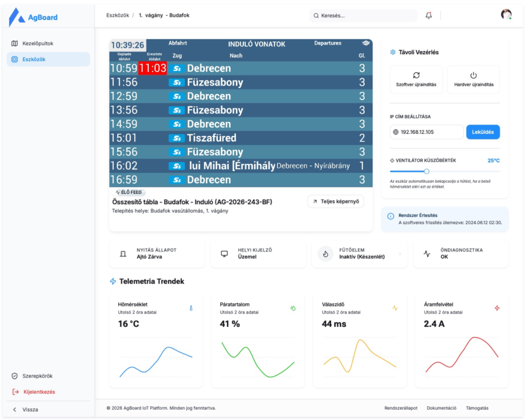Click Hardver újraindítás power button
Screen dimensions: 529x420
click(x=474, y=80)
